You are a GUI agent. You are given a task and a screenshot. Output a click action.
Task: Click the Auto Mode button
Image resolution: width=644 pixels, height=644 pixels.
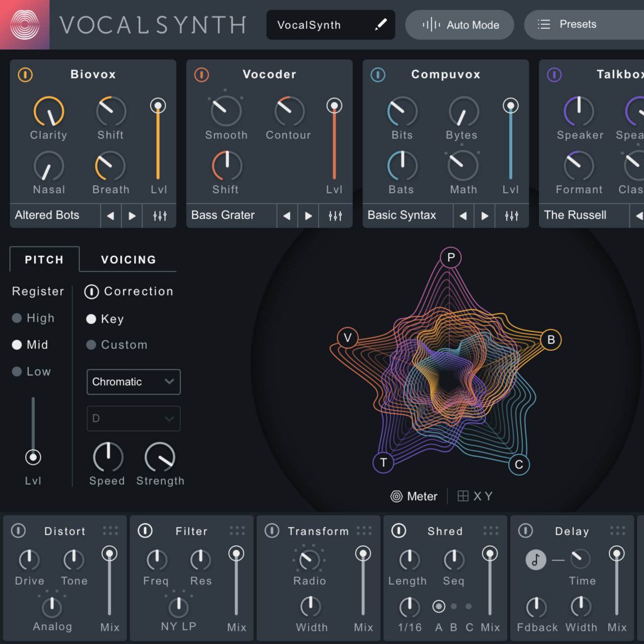click(460, 25)
